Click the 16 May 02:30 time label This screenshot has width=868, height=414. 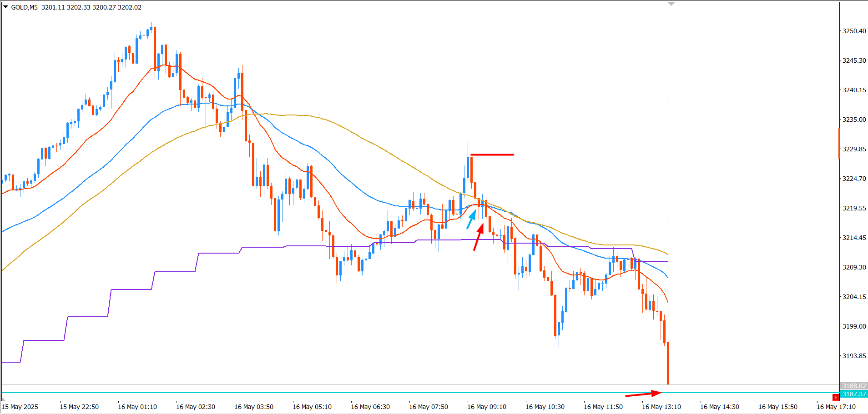(x=196, y=407)
